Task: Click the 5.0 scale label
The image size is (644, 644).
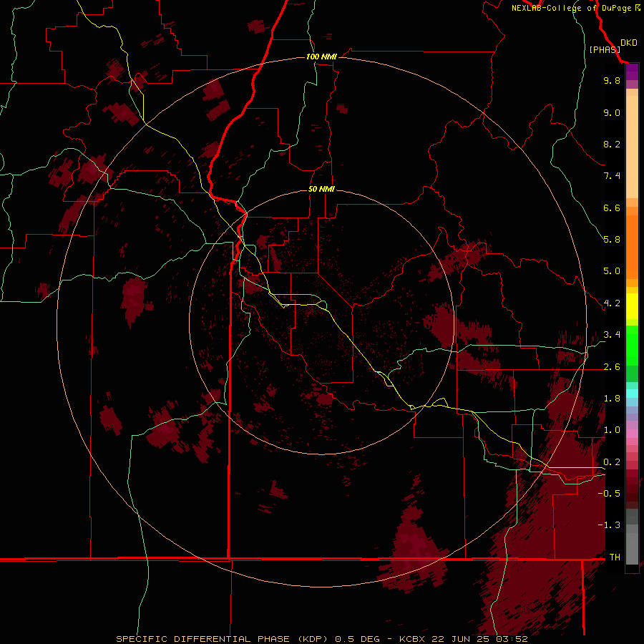Action: [x=612, y=271]
